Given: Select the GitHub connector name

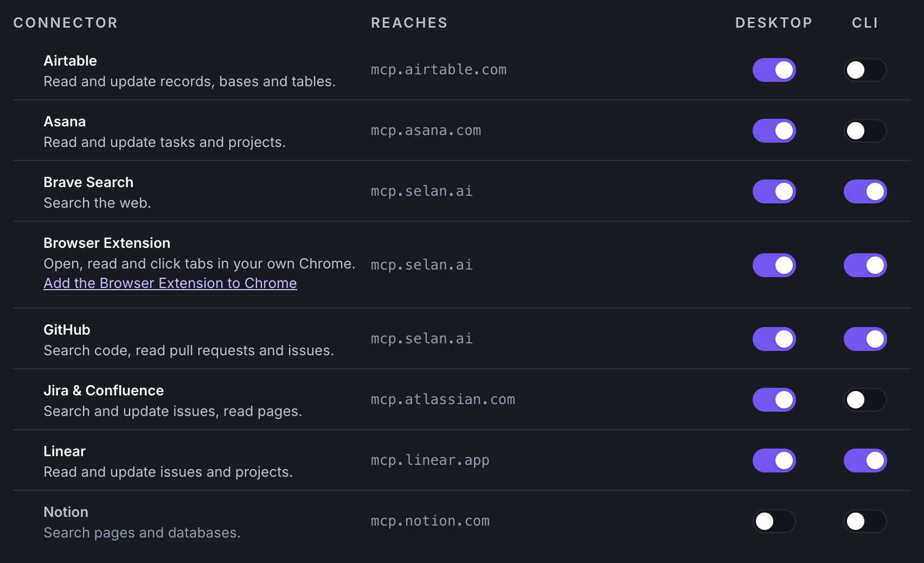Looking at the screenshot, I should (67, 330).
